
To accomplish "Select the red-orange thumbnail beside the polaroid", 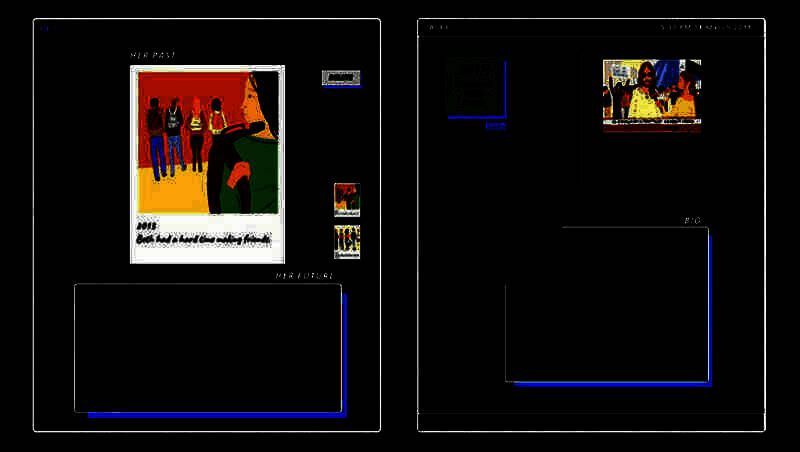I will [347, 199].
